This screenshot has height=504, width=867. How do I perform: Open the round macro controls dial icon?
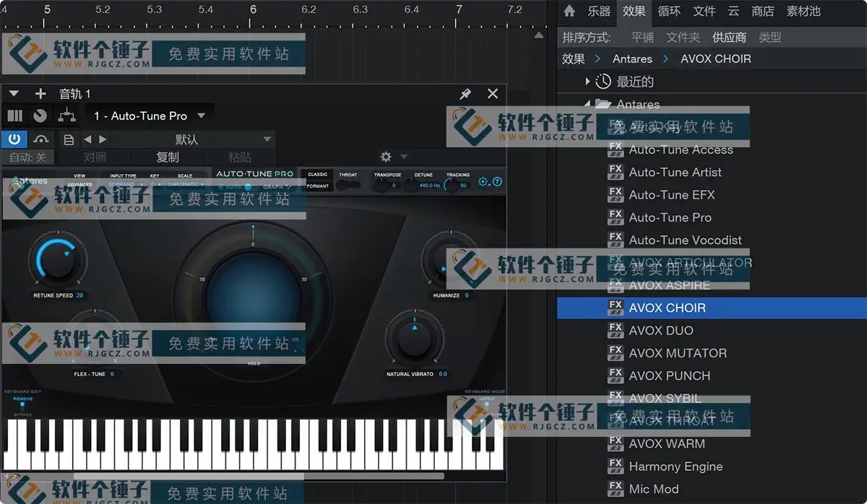point(40,116)
